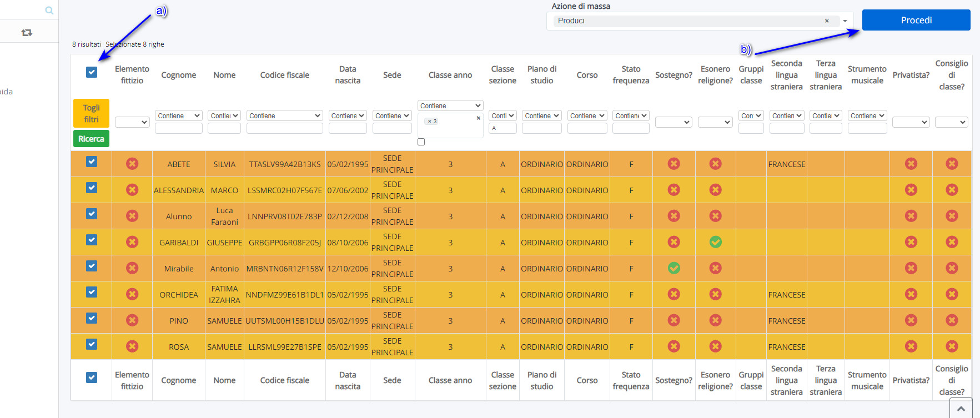Sort by Codice fiscale column header
980x418 pixels.
285,75
